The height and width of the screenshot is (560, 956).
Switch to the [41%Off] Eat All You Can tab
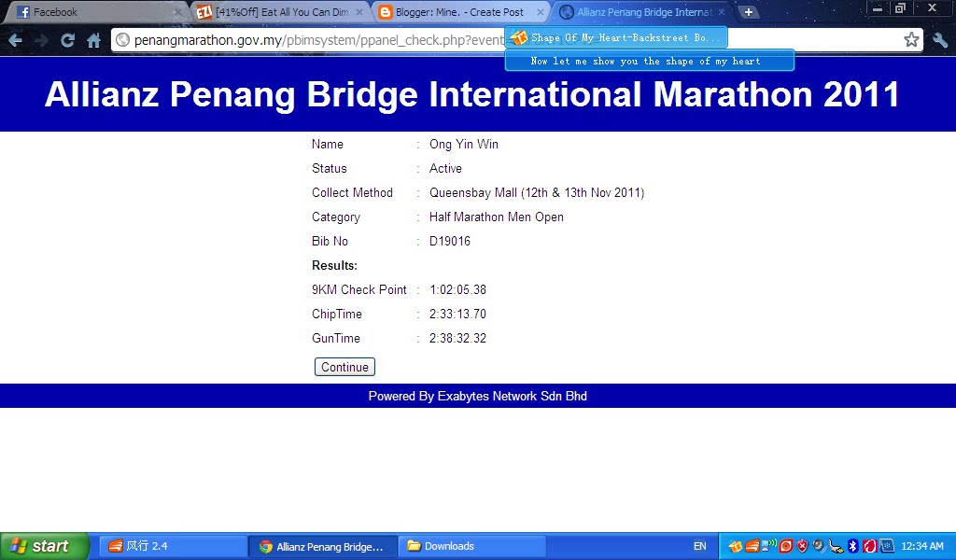point(279,12)
